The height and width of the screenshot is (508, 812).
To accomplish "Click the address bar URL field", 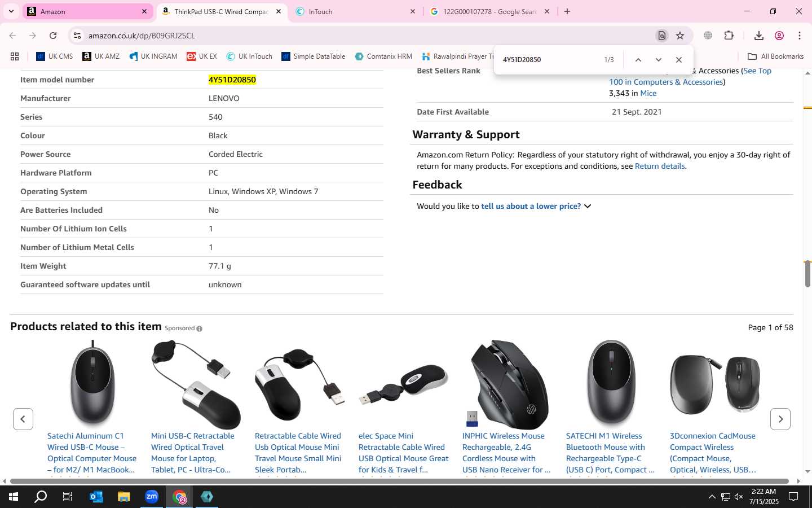I will pyautogui.click(x=367, y=36).
